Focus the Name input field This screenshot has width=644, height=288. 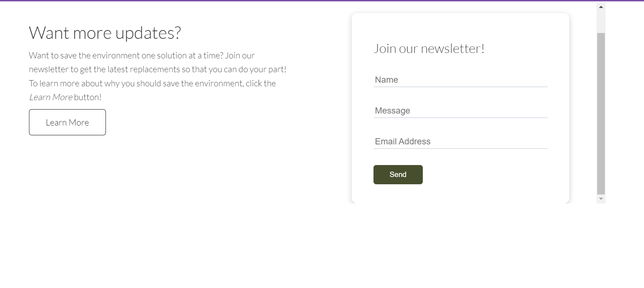pyautogui.click(x=461, y=80)
